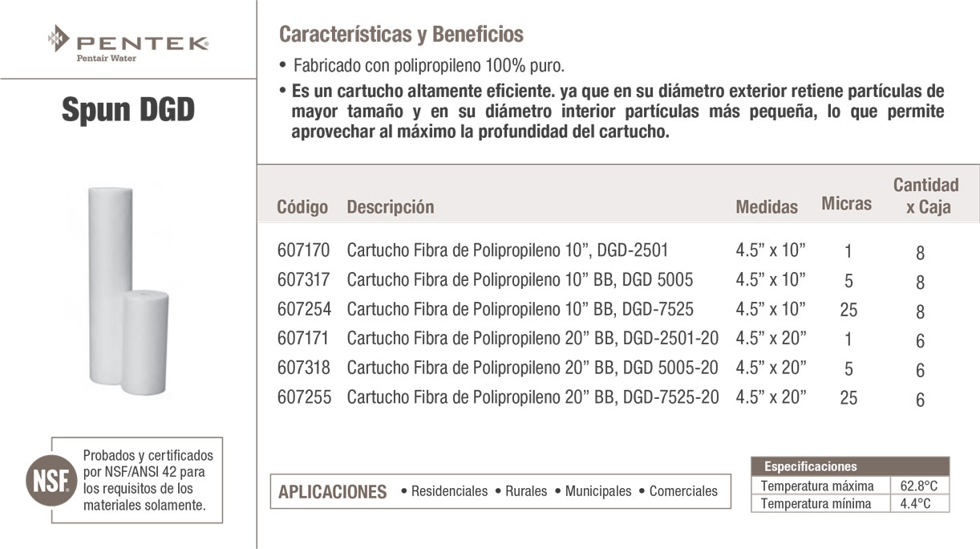Viewport: 980px width, 549px height.
Task: Click the Temperatura máxima value 62.8°C
Action: point(918,486)
